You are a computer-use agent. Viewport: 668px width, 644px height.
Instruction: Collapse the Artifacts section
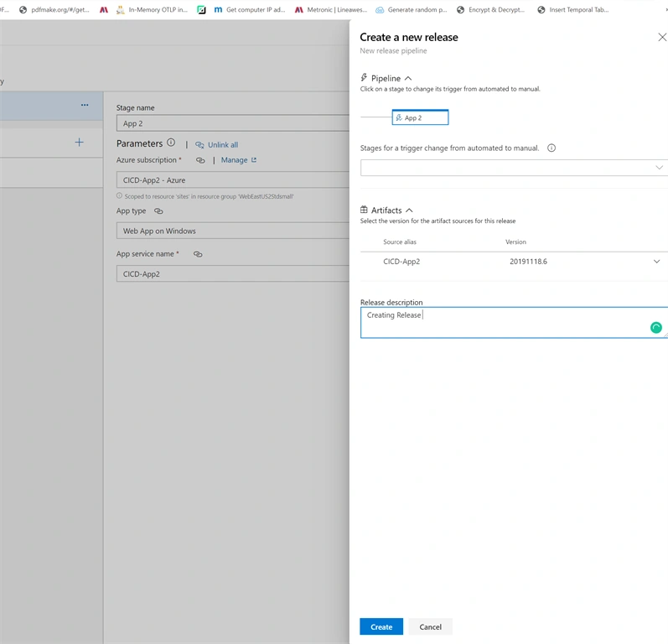(409, 210)
